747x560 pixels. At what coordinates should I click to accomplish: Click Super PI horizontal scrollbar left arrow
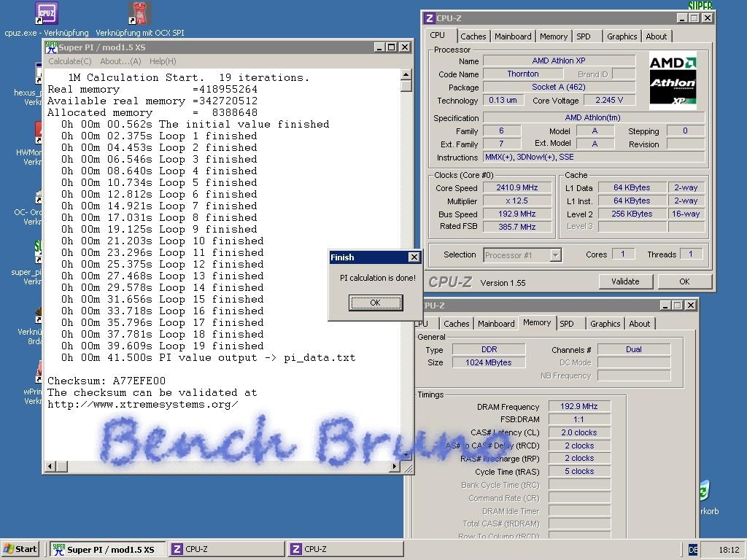tap(50, 466)
